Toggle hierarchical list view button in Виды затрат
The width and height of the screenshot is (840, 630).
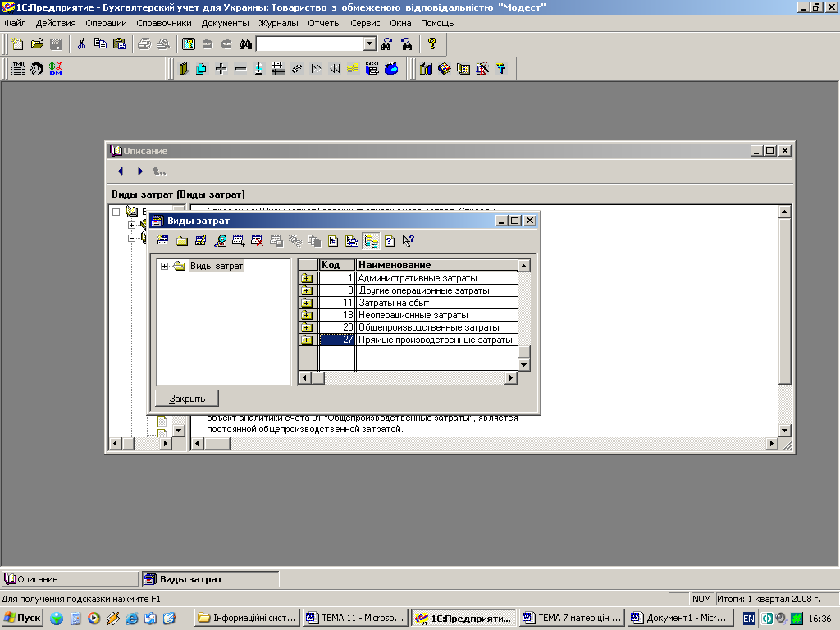point(371,241)
